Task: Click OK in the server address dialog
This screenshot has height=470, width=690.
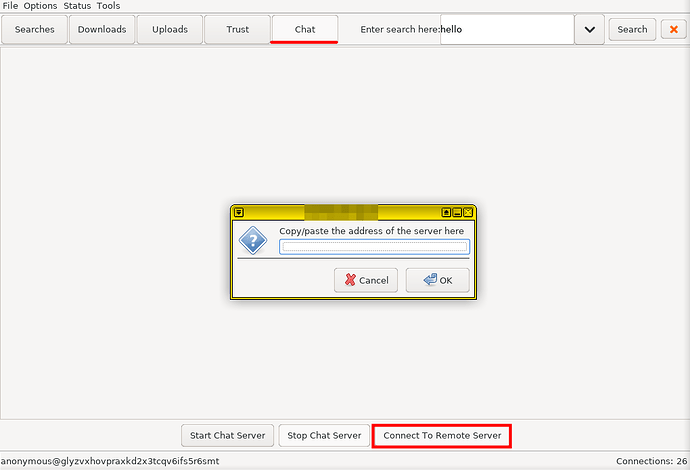Action: tap(437, 280)
